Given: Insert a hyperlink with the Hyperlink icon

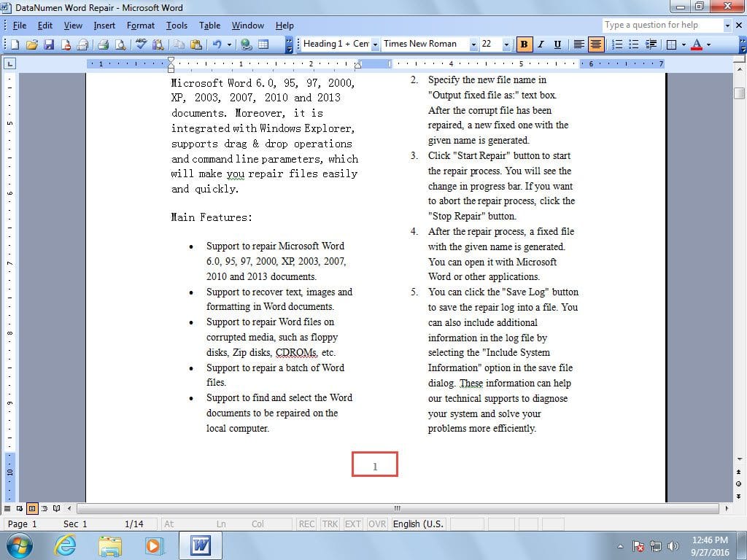Looking at the screenshot, I should (247, 44).
